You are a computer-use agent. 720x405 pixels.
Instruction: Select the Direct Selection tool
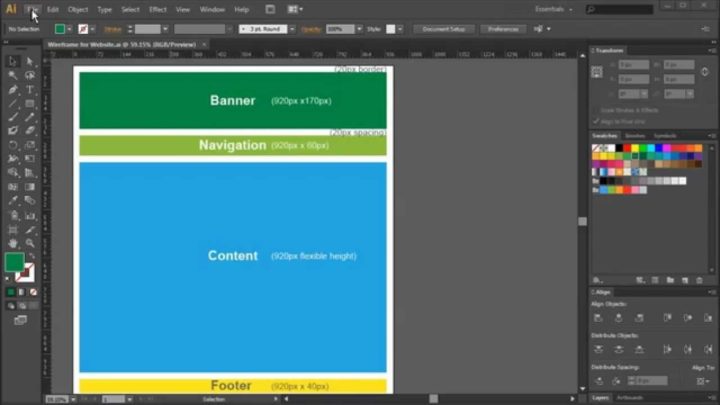click(30, 61)
